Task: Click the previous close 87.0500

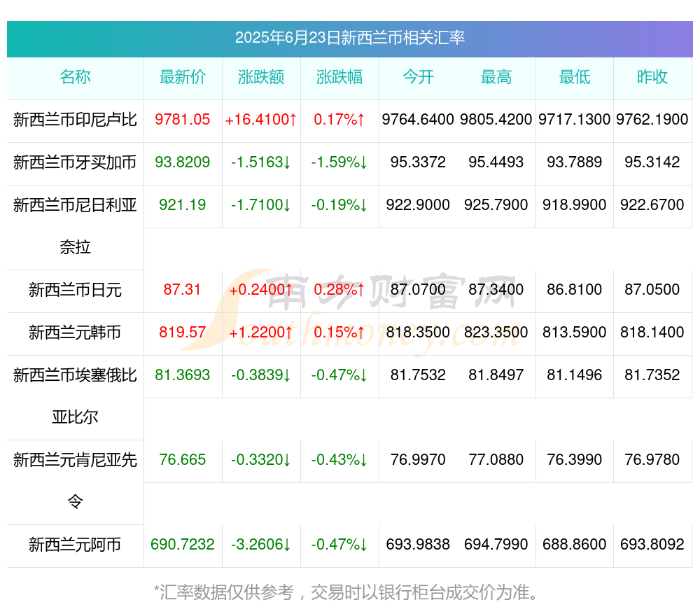Action: click(x=652, y=289)
